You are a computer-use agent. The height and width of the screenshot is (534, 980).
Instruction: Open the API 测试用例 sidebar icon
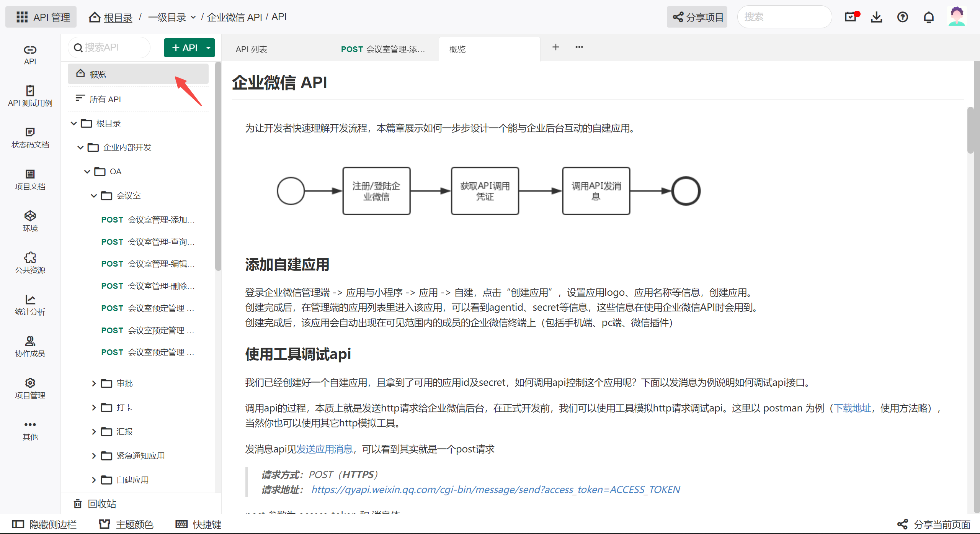[x=30, y=96]
